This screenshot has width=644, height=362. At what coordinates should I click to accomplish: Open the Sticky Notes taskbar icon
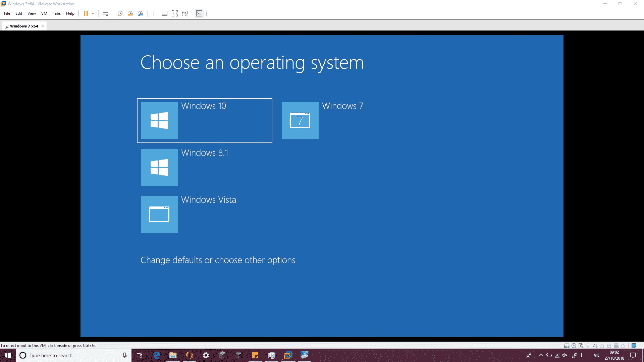click(x=255, y=355)
